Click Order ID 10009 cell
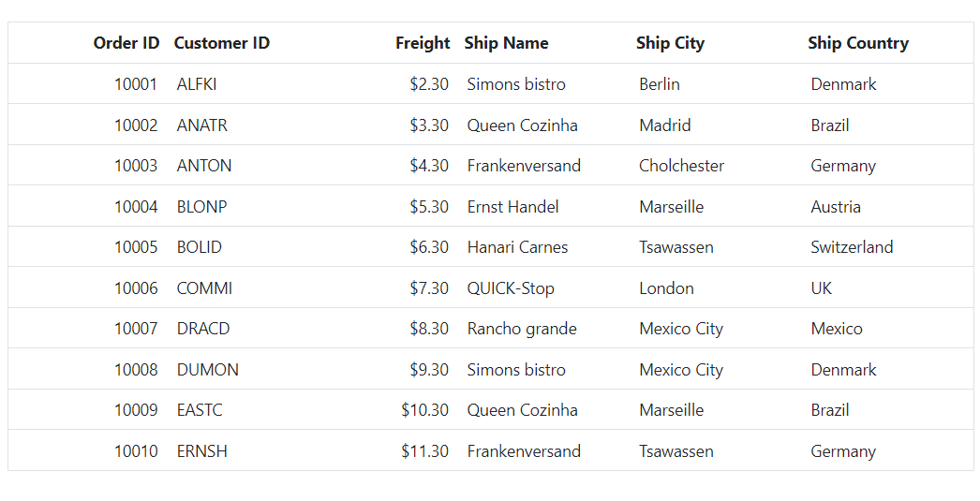The height and width of the screenshot is (501, 980). (89, 410)
